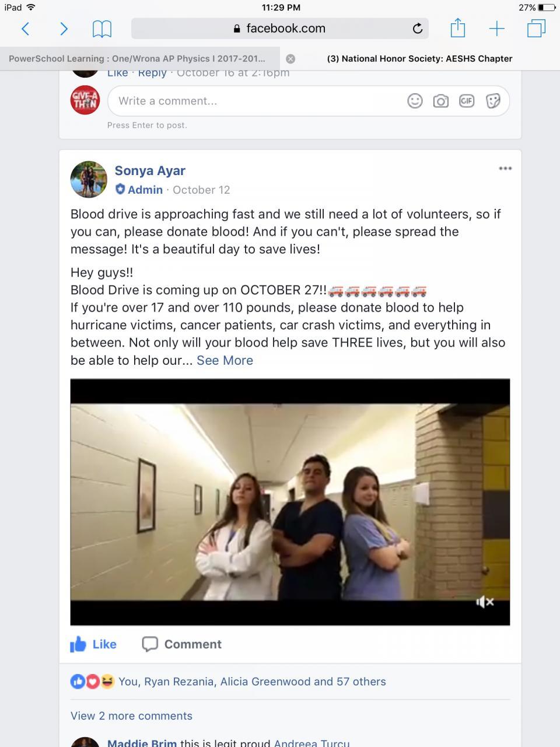Tap the Safari forward arrow
This screenshot has width=560, height=747.
coord(64,29)
